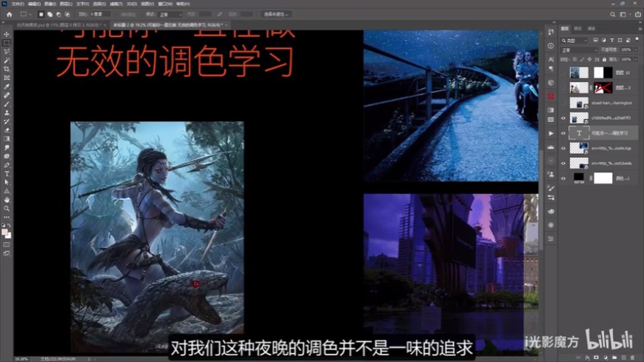644x362 pixels.
Task: Click the Home icon in options bar
Action: [x=9, y=14]
